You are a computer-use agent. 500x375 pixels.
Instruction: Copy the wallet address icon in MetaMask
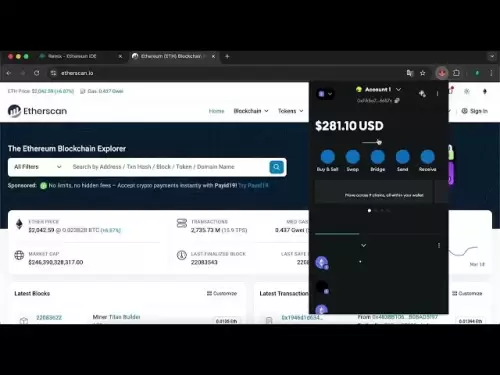(397, 100)
